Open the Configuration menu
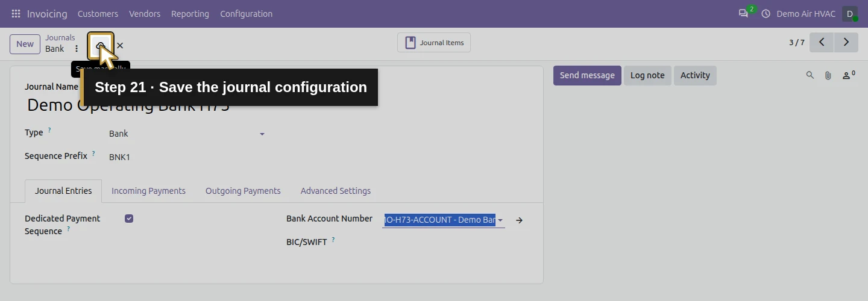Viewport: 868px width, 301px height. click(x=246, y=13)
